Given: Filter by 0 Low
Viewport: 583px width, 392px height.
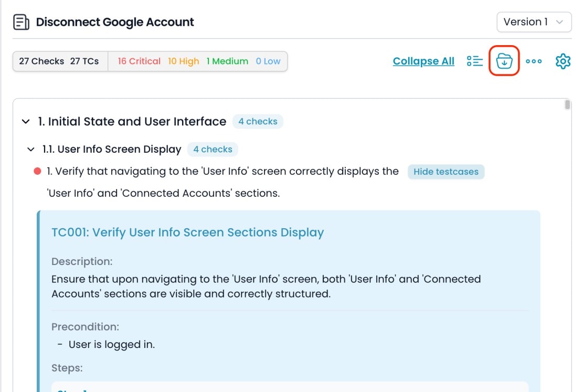Looking at the screenshot, I should [268, 61].
